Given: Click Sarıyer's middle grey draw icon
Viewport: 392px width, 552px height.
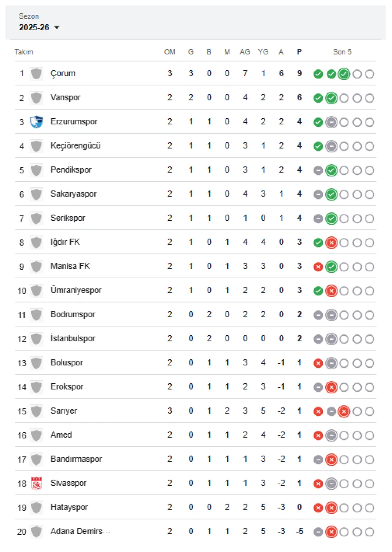Looking at the screenshot, I should pyautogui.click(x=331, y=411).
